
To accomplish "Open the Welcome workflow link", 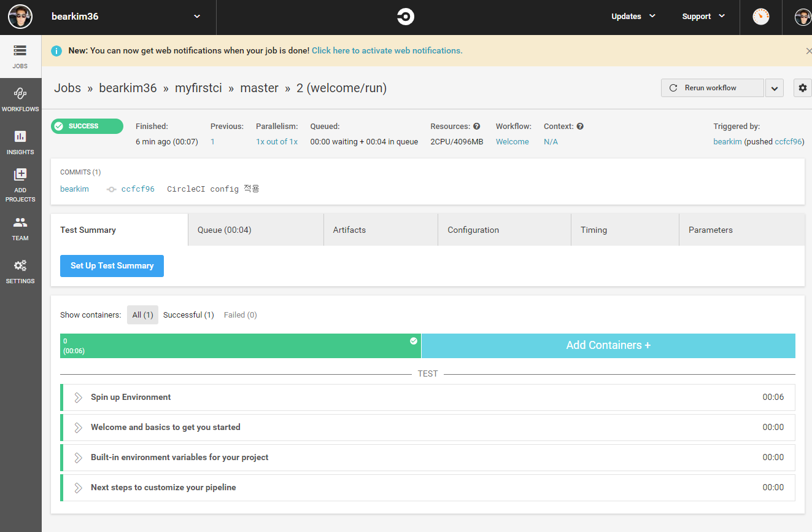I will [512, 141].
